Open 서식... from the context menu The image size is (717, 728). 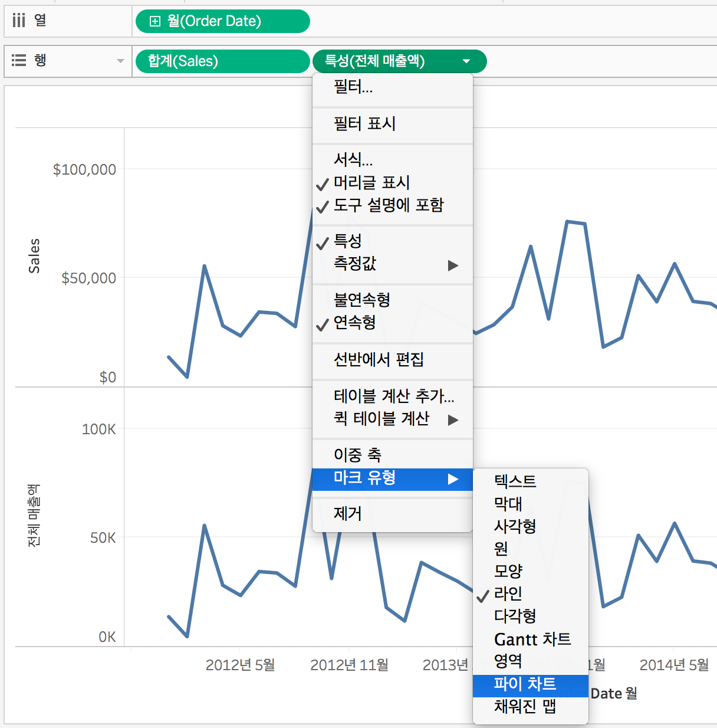click(393, 159)
